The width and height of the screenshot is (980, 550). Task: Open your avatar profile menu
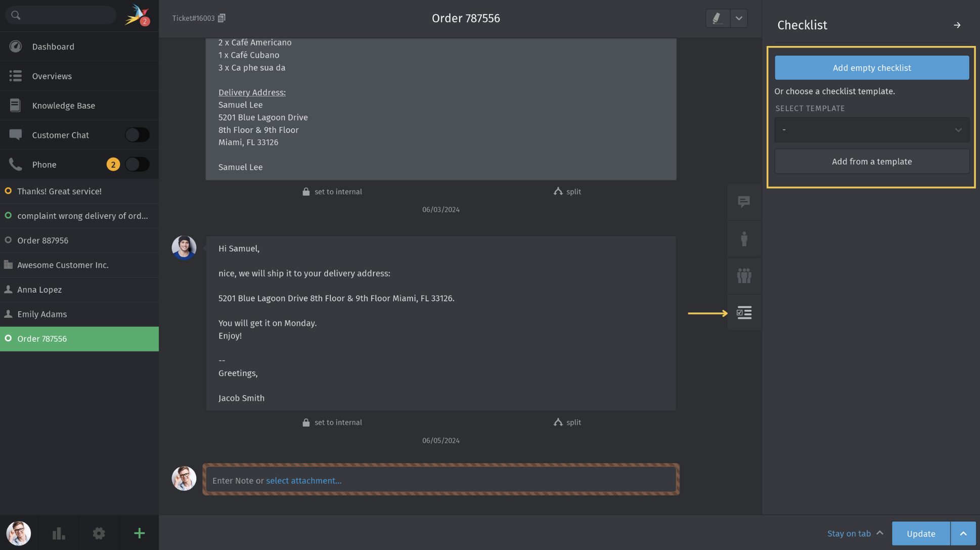point(19,533)
